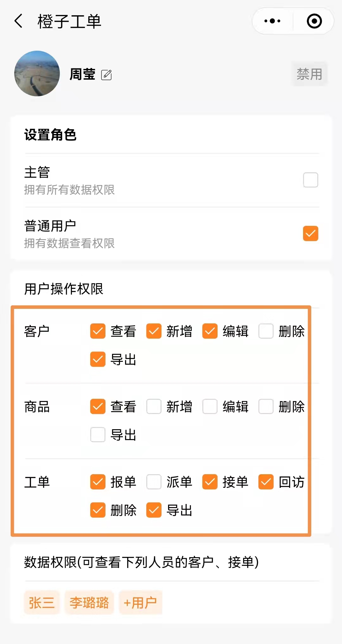Check the 工单 派单 checkbox
Viewport: 342px width, 644px height.
pos(154,482)
